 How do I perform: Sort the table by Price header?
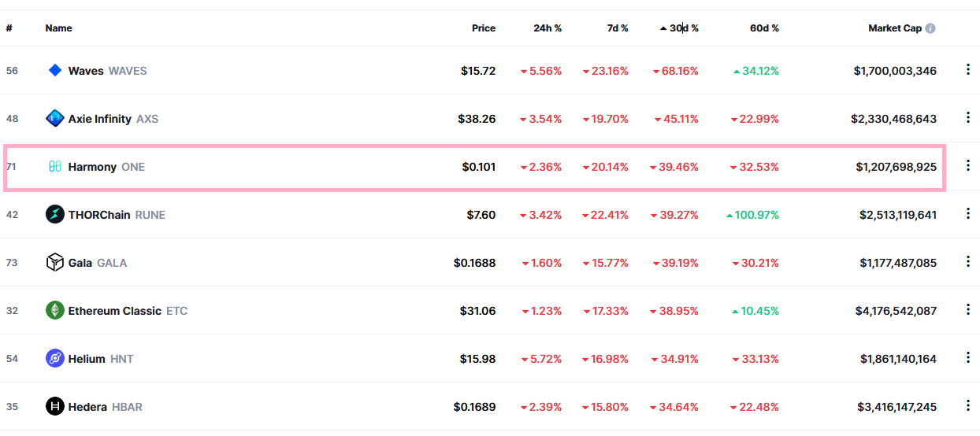pyautogui.click(x=484, y=28)
